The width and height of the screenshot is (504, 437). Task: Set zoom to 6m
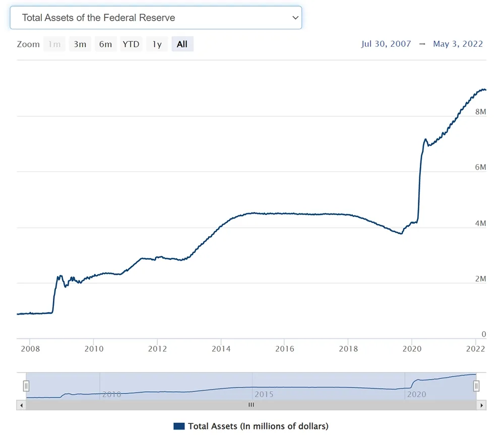(105, 44)
